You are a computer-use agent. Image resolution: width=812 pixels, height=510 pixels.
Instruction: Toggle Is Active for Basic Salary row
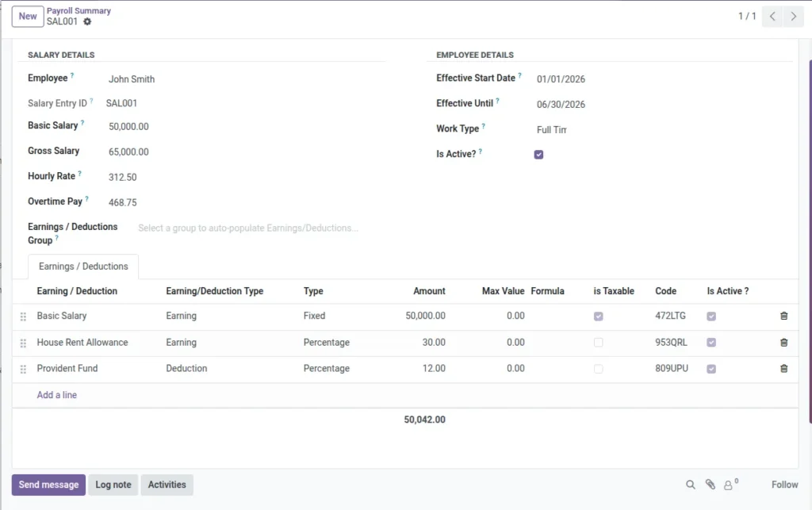tap(711, 316)
